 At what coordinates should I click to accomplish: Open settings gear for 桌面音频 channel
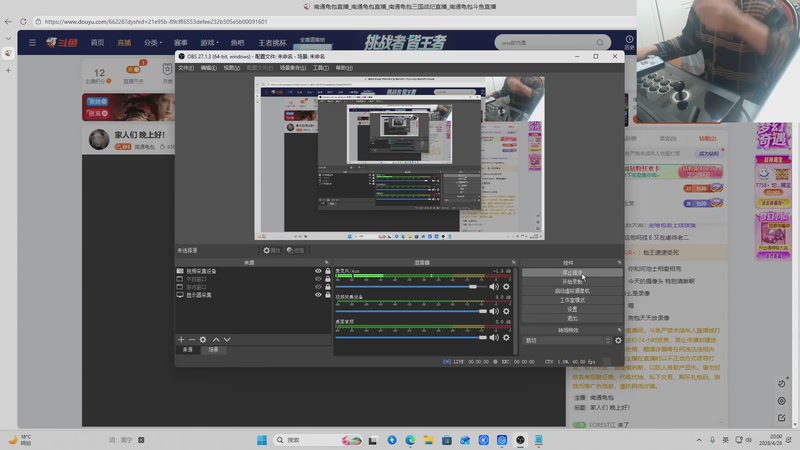506,337
